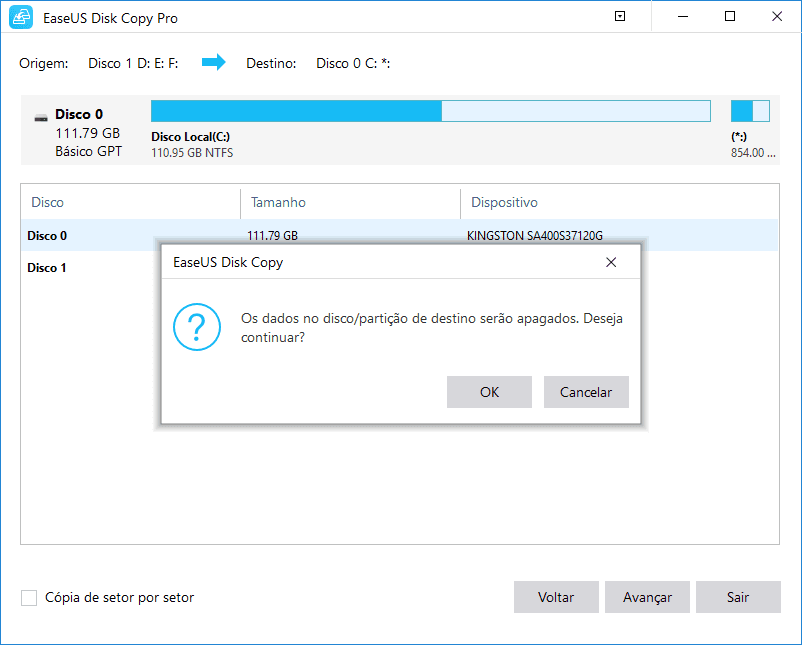
Task: Confirm with the OK button
Action: 489,392
